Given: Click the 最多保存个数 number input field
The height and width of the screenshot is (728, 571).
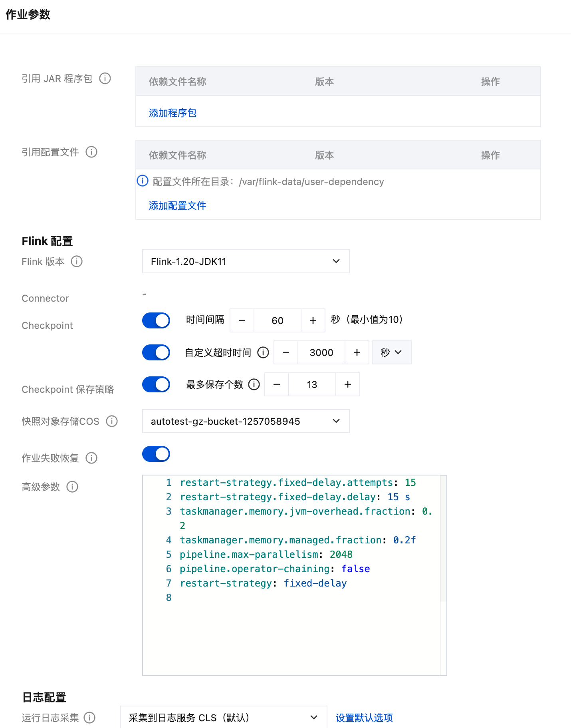Looking at the screenshot, I should [312, 384].
